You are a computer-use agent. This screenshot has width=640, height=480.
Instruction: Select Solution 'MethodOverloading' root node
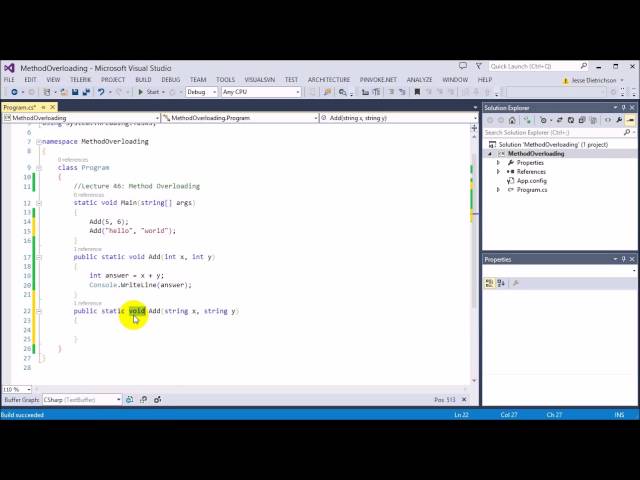tap(553, 145)
